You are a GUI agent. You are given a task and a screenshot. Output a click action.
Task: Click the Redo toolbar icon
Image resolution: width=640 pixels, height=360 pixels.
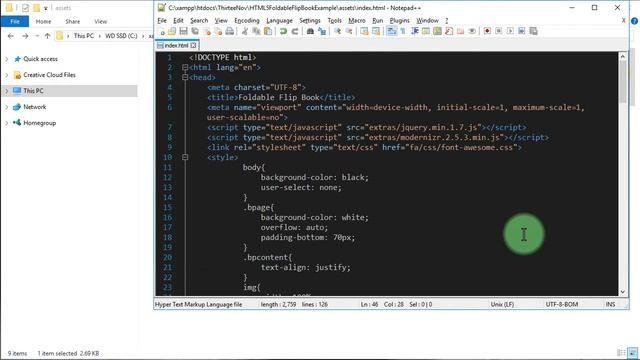pos(295,31)
